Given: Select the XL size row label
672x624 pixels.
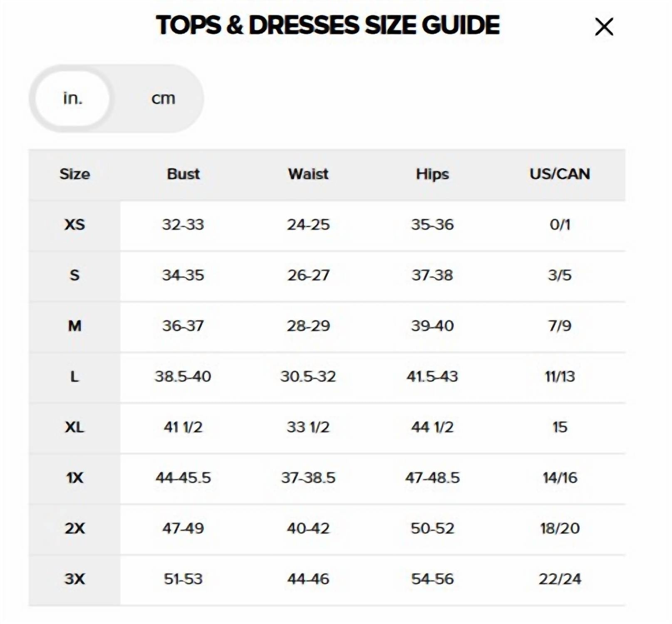Looking at the screenshot, I should point(75,427).
